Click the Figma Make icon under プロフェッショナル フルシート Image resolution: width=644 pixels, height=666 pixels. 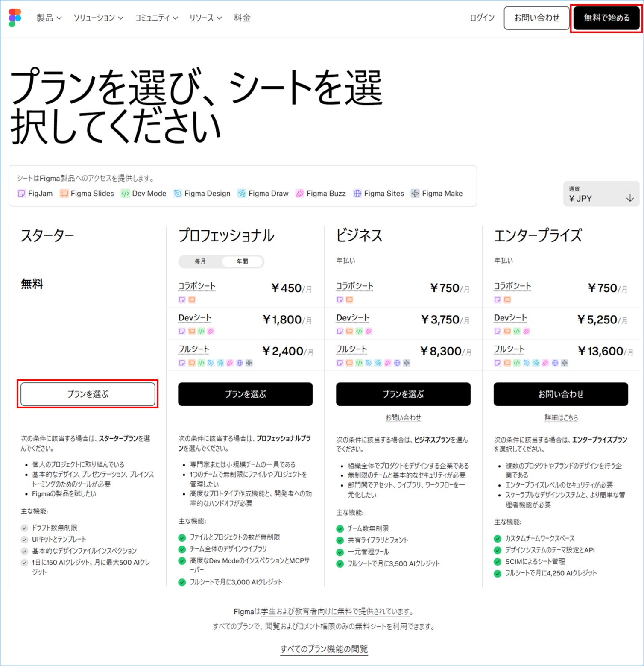(249, 363)
